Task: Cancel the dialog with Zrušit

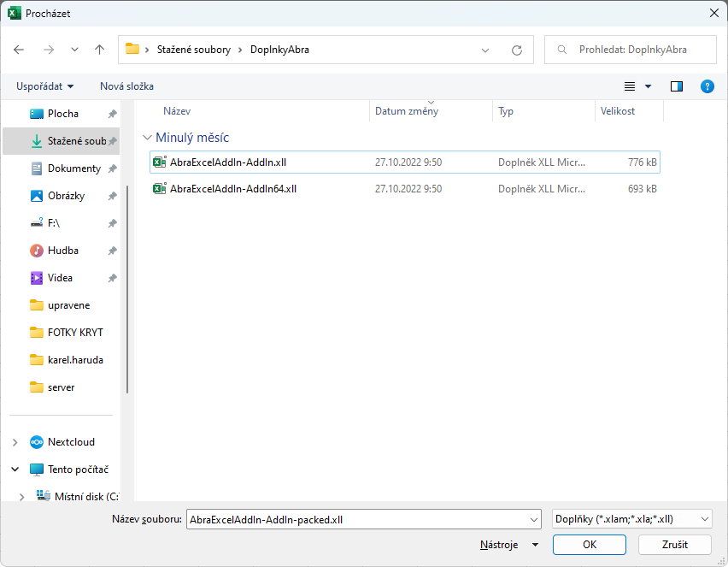Action: coord(675,545)
